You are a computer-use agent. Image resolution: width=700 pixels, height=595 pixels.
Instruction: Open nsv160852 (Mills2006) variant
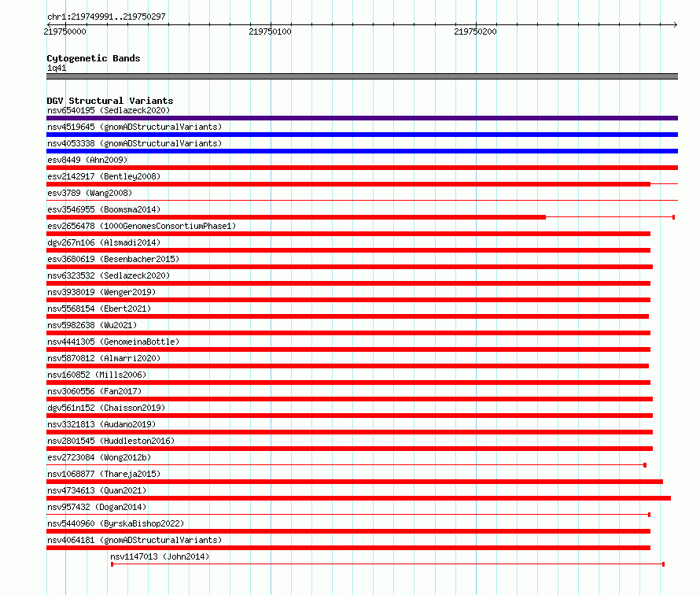(x=97, y=375)
